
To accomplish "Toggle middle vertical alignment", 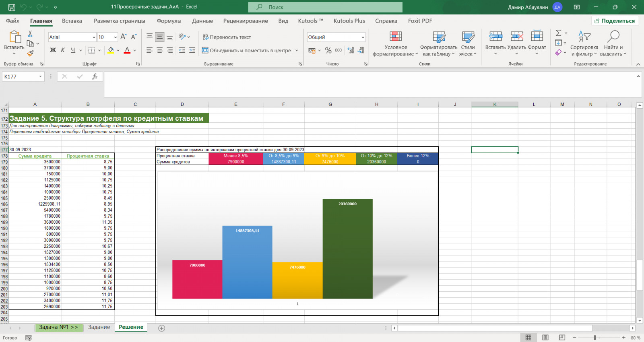I will [160, 37].
